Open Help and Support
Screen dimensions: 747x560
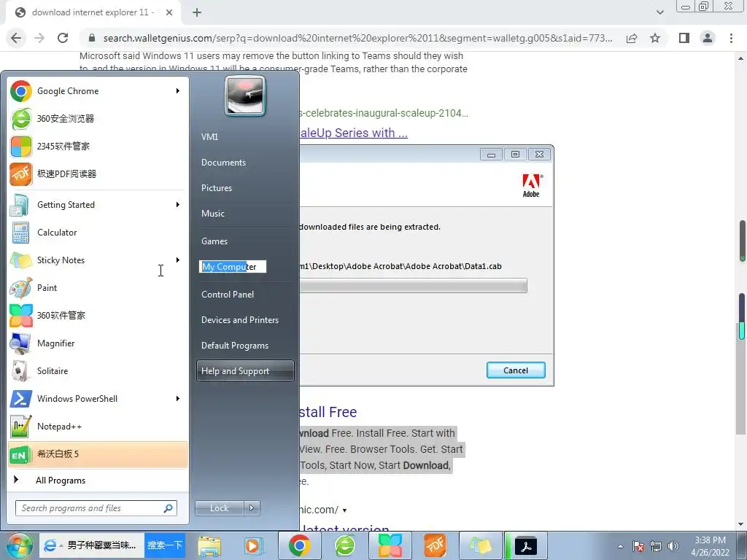(245, 371)
